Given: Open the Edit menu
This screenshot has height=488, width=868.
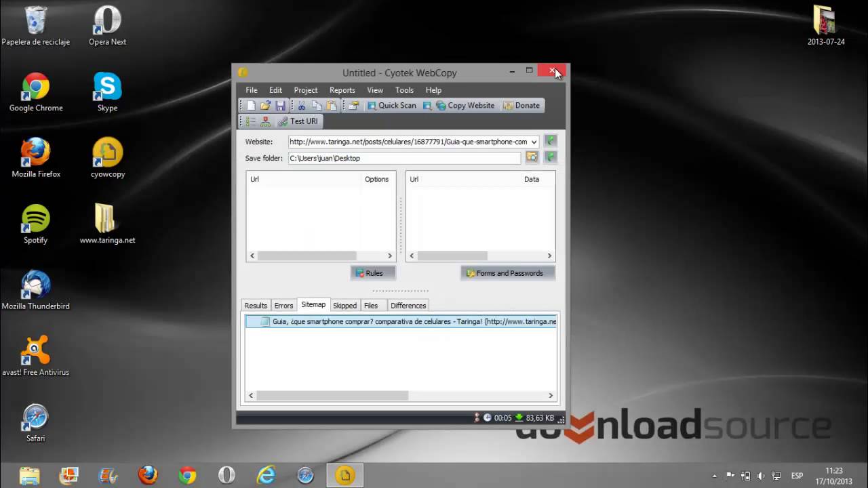Looking at the screenshot, I should coord(275,90).
